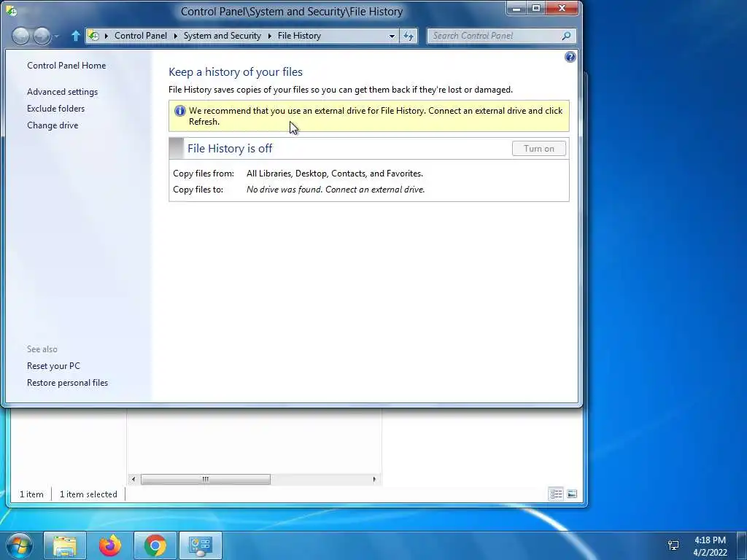Click '1 item selected' in status bar
This screenshot has width=747, height=560.
[88, 494]
